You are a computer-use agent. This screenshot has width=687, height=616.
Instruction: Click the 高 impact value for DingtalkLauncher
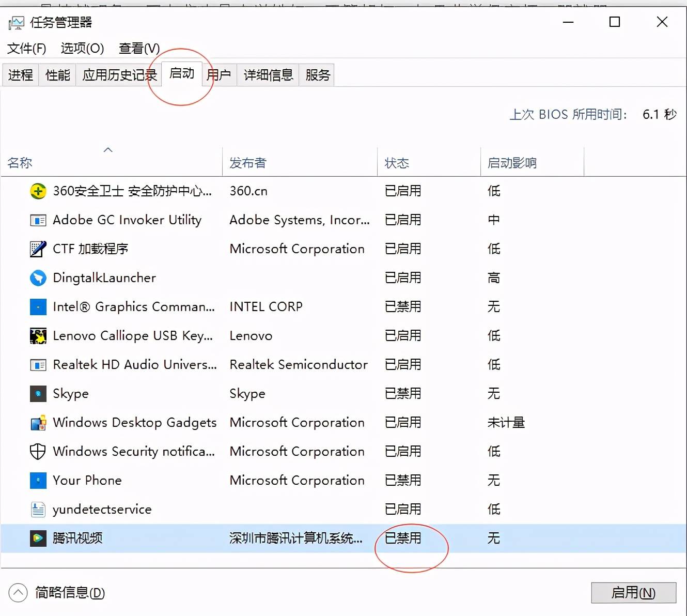[494, 278]
